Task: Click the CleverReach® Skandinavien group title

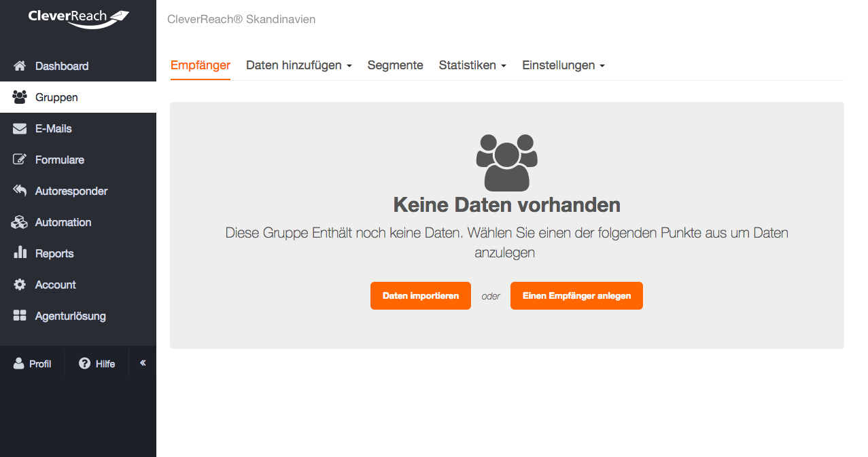Action: (x=241, y=19)
